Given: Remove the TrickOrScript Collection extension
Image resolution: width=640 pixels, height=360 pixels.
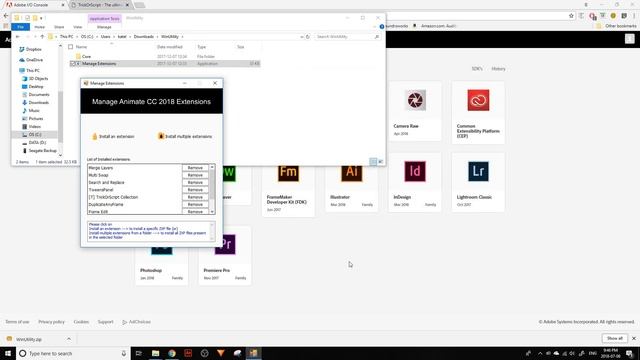Looking at the screenshot, I should (x=195, y=197).
